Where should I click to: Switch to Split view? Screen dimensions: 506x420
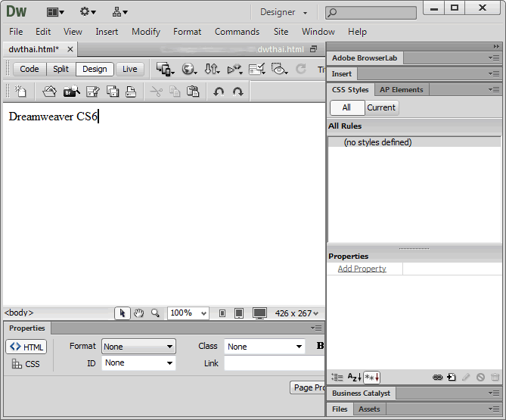click(61, 69)
